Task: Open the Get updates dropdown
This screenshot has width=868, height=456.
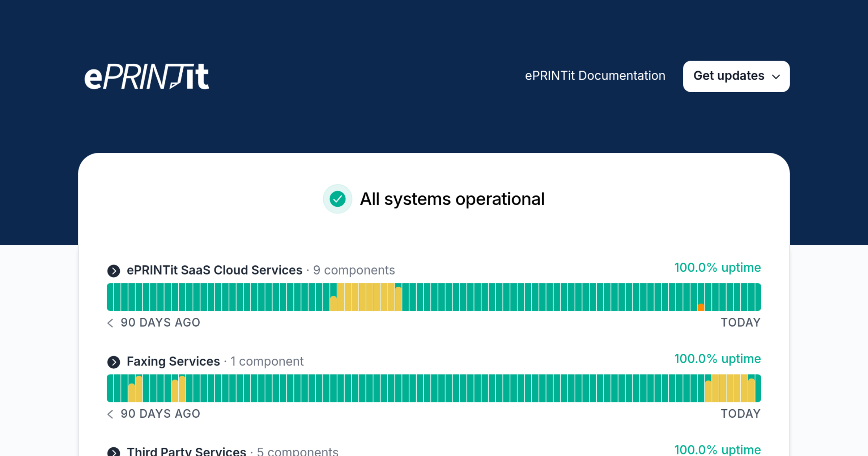Action: [736, 76]
